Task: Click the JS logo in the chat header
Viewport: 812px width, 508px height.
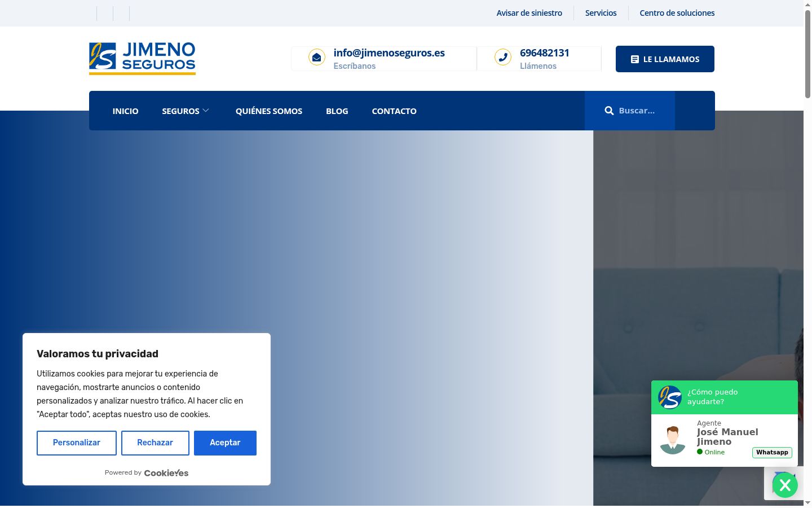Action: [670, 397]
